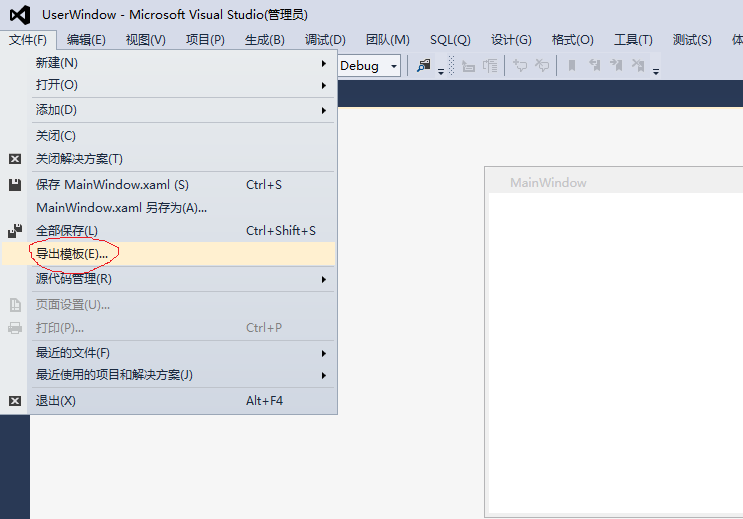
Task: Go to previous bookmark via toolbar icon
Action: [594, 65]
